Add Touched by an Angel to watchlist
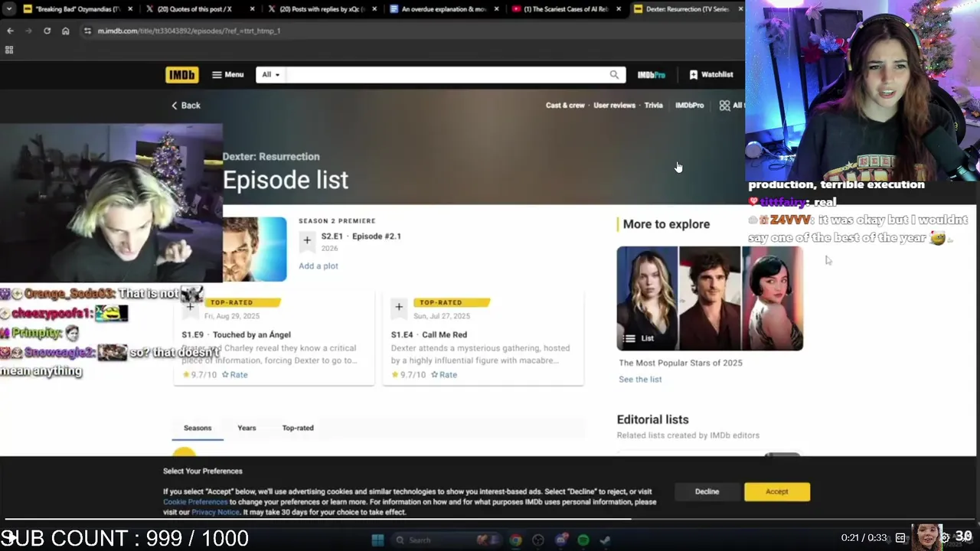Viewport: 980px width, 551px height. [x=190, y=307]
